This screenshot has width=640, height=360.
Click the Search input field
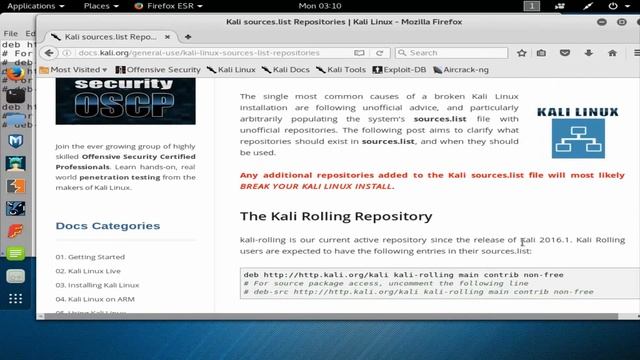pyautogui.click(x=451, y=53)
